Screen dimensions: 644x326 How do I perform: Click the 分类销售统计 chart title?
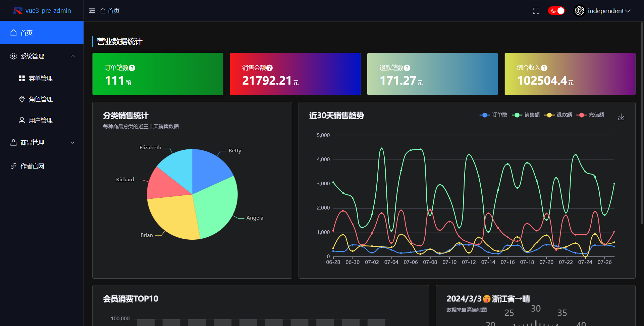[x=126, y=115]
